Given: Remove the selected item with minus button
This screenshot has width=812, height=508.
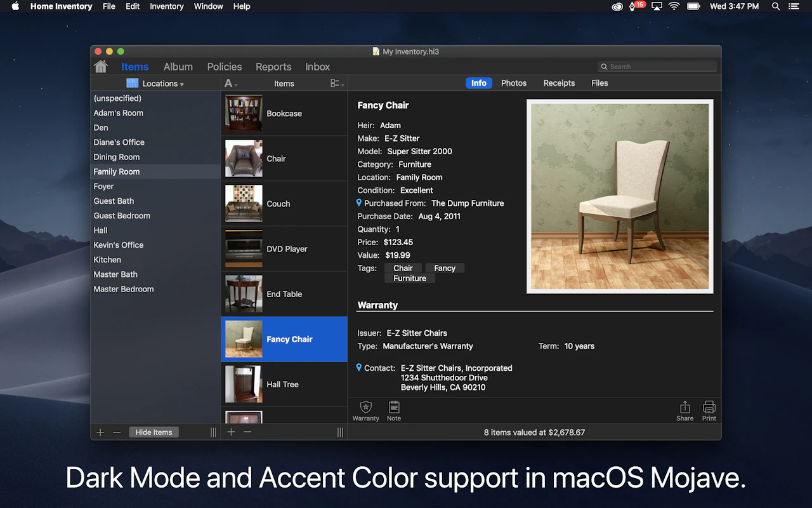Looking at the screenshot, I should (x=247, y=432).
